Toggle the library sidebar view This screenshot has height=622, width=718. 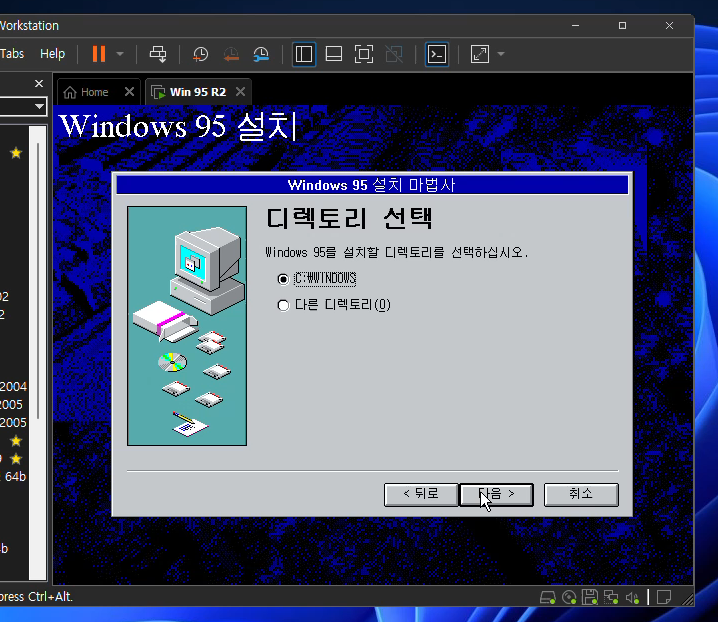(304, 54)
